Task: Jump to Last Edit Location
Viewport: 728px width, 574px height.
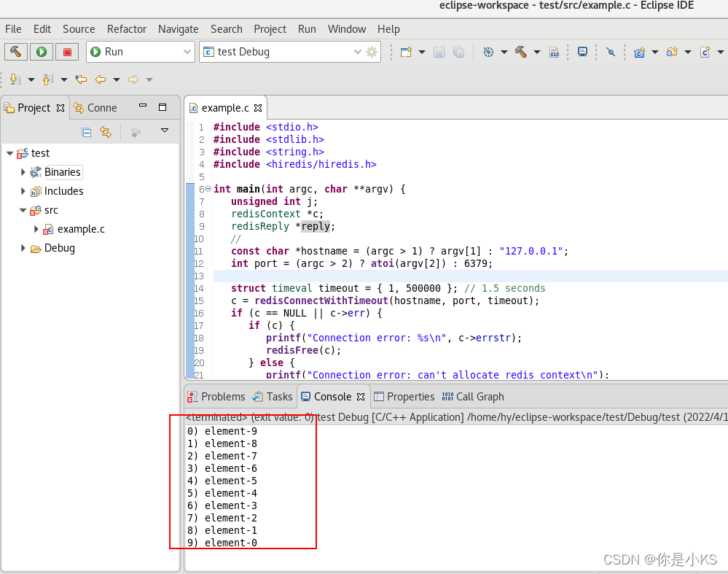Action: 81,79
